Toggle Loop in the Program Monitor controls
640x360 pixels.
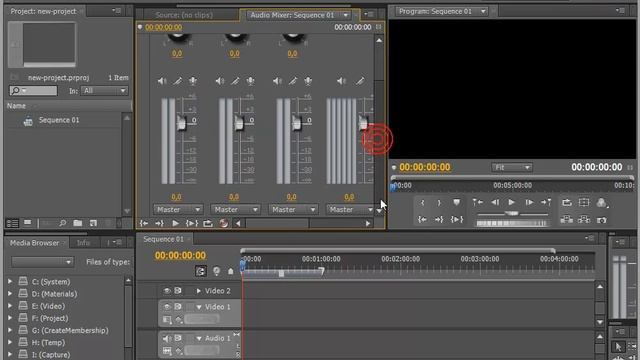pos(567,202)
